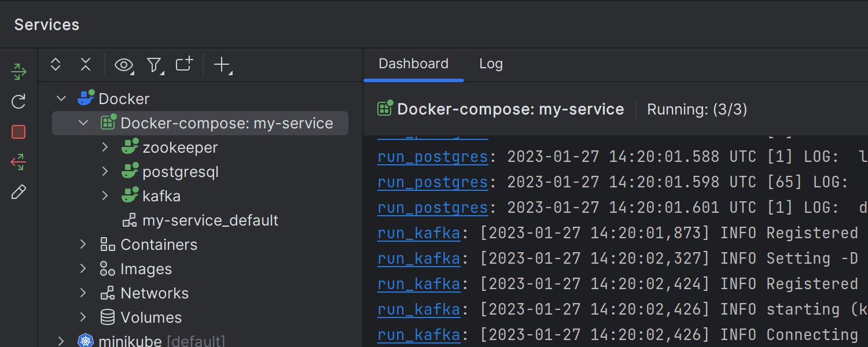Open the run_postgres log link

(x=433, y=156)
